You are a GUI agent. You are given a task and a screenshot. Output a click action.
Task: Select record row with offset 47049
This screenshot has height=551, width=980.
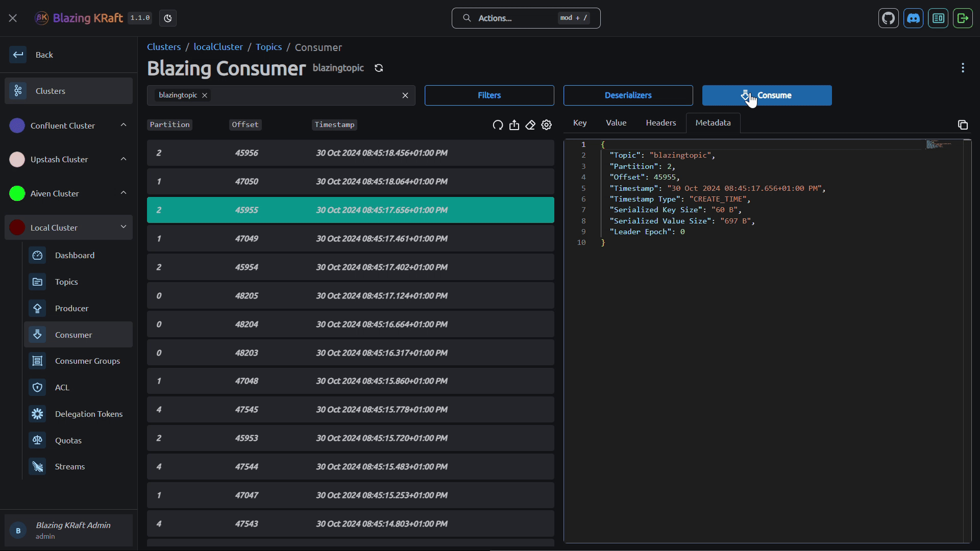(x=350, y=239)
